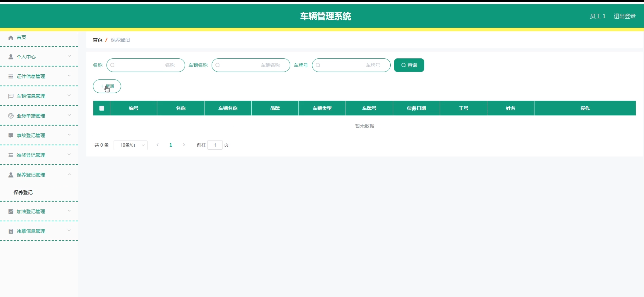Click the 编号 column header
Image resolution: width=644 pixels, height=297 pixels.
pyautogui.click(x=134, y=108)
